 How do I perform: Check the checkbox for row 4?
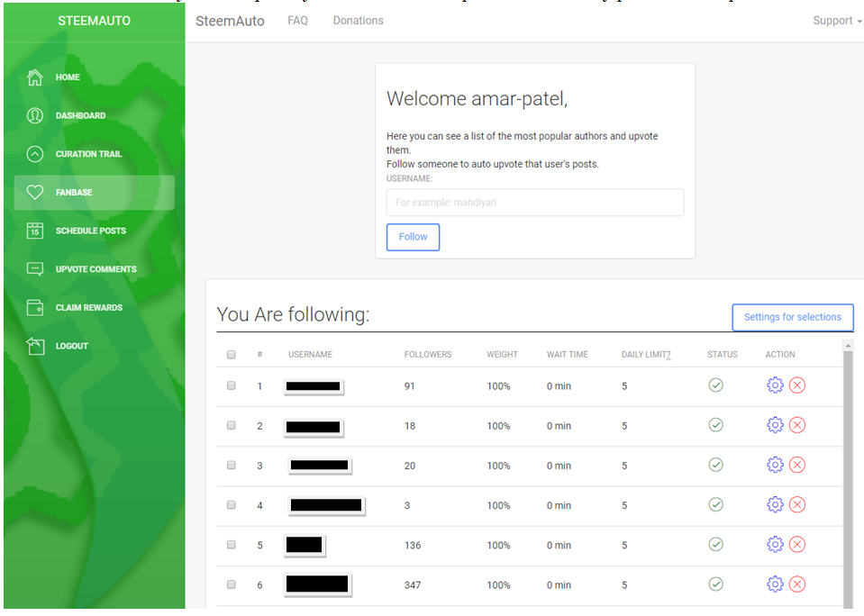tap(232, 504)
